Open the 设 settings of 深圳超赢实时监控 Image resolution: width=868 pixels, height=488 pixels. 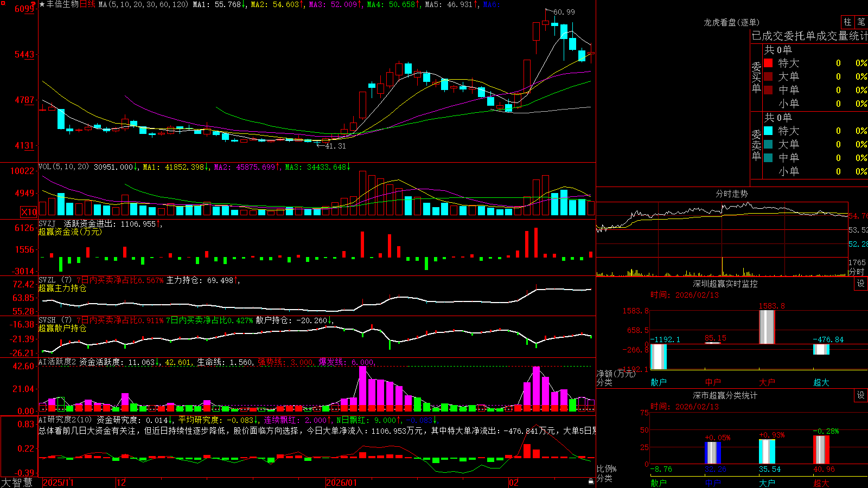pos(861,284)
